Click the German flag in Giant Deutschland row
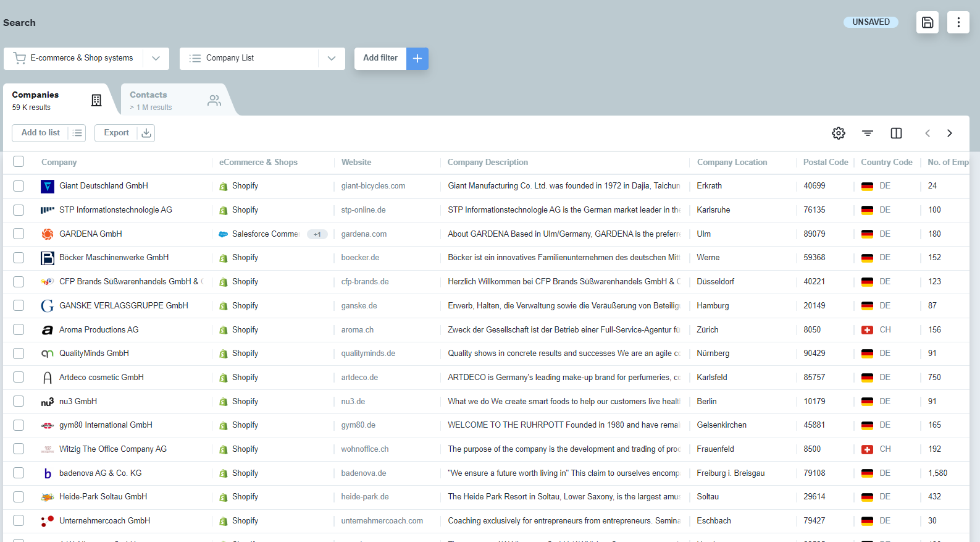 click(867, 186)
